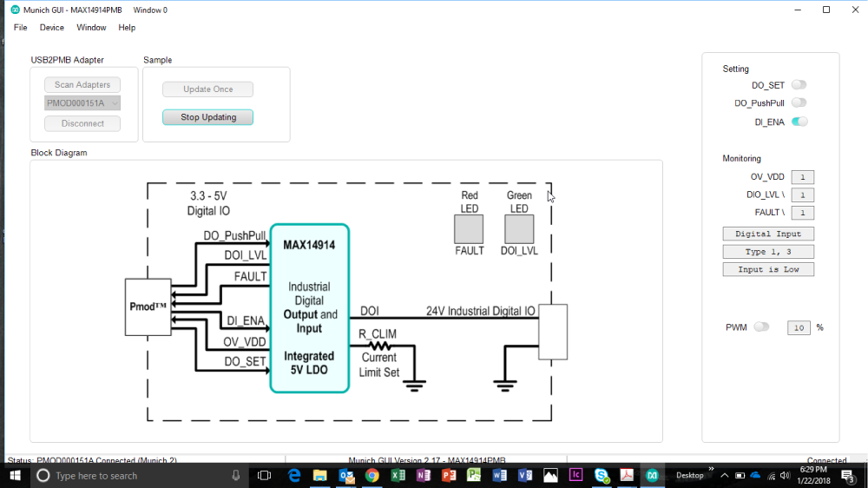Enable the PWM switch

pos(762,326)
